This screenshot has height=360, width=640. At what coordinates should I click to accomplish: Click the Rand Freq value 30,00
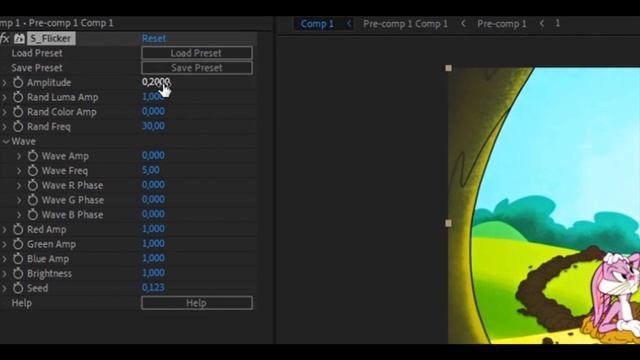coord(153,126)
